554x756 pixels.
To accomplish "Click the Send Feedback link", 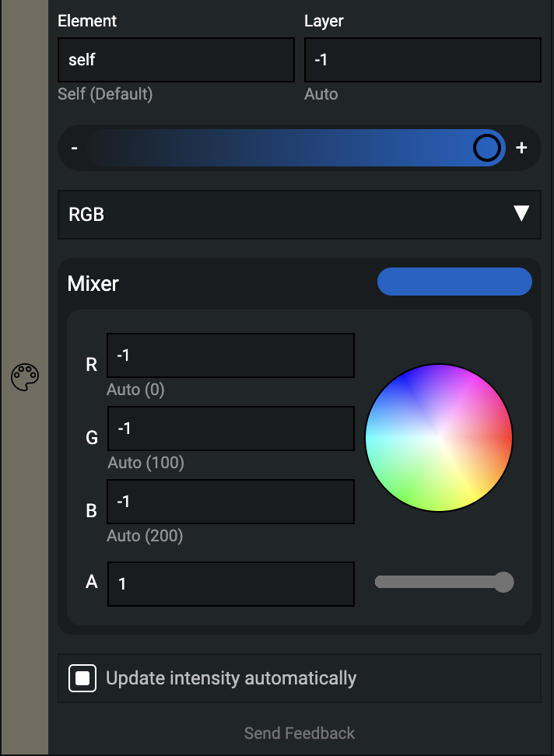I will point(300,733).
